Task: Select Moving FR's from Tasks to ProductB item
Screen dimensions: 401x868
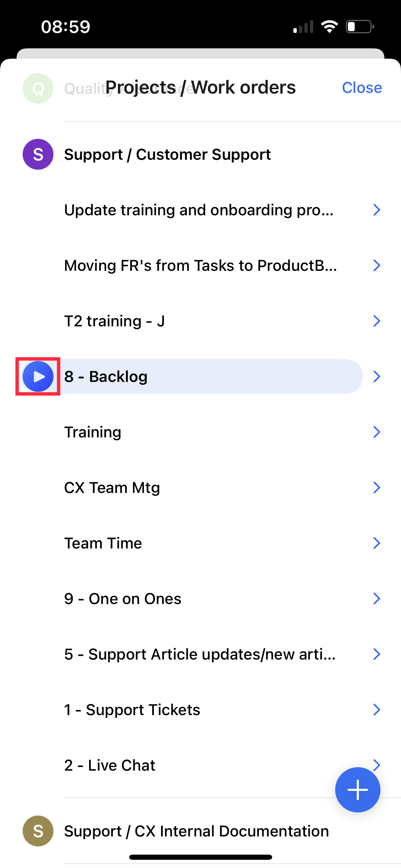Action: (x=200, y=265)
